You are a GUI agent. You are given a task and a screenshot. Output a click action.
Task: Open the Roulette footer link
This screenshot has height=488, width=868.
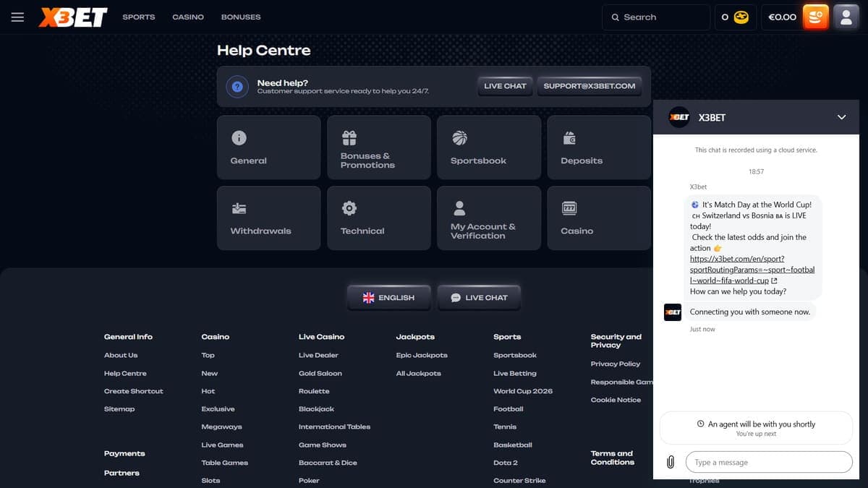(314, 391)
